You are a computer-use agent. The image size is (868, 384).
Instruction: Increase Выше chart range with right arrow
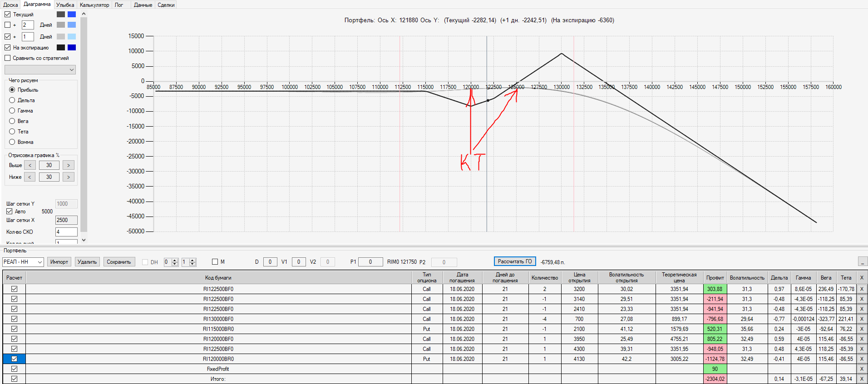[69, 165]
